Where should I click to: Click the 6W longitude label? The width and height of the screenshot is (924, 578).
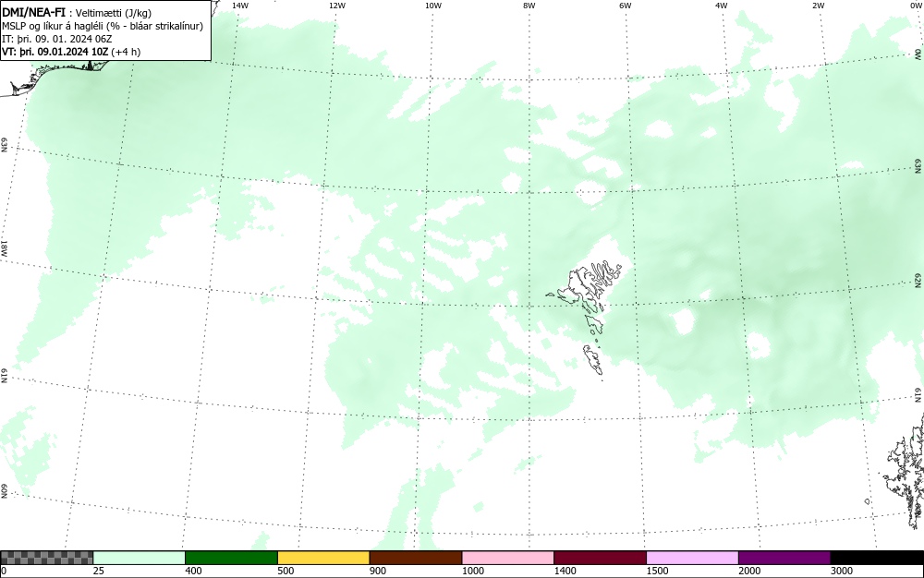pos(626,6)
